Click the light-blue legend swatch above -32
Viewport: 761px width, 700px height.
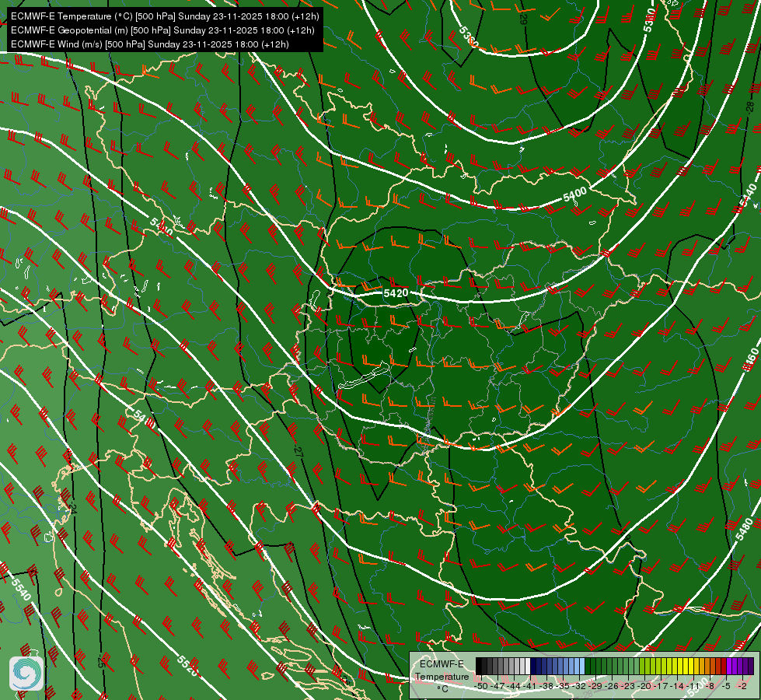(582, 666)
